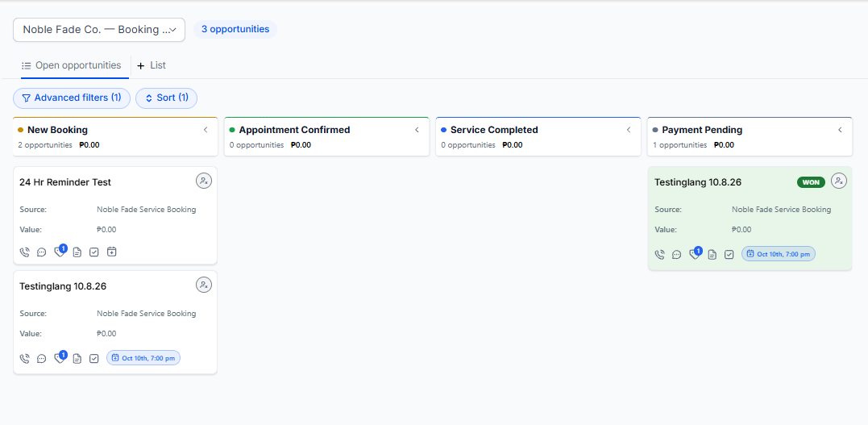868x425 pixels.
Task: Click tags icon on Payment Pending Testinglang card
Action: 694,254
